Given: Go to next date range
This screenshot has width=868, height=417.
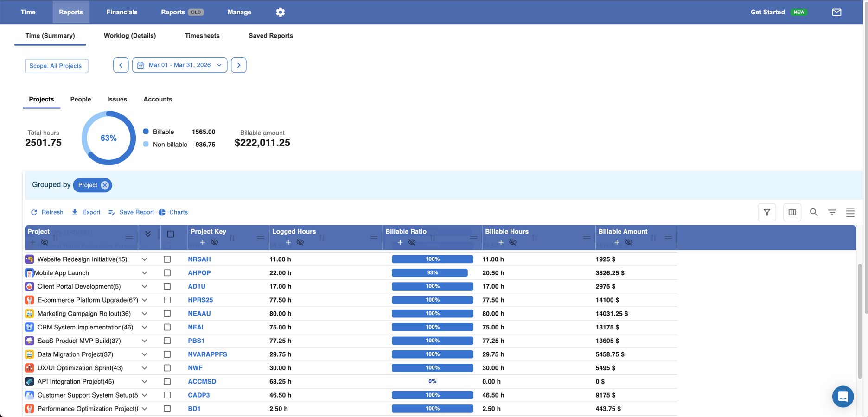Looking at the screenshot, I should click(239, 65).
